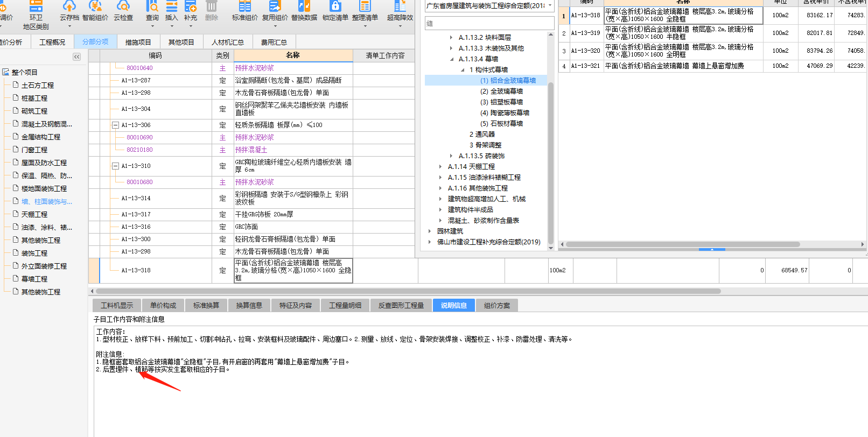Viewport: 868px width, 437px height.
Task: Expand the A.1.14 天棚工程 node
Action: [440, 166]
